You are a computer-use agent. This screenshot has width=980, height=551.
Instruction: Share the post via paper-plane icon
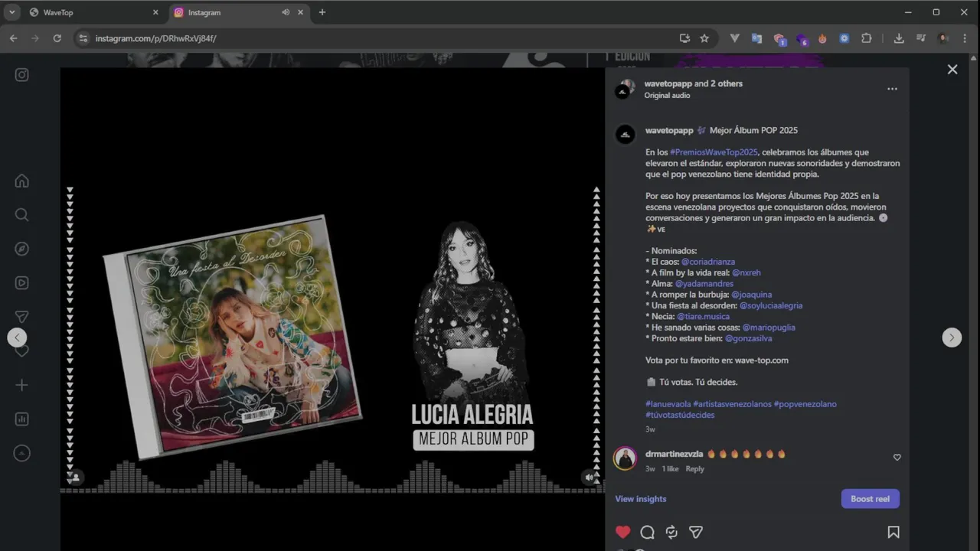pos(696,532)
